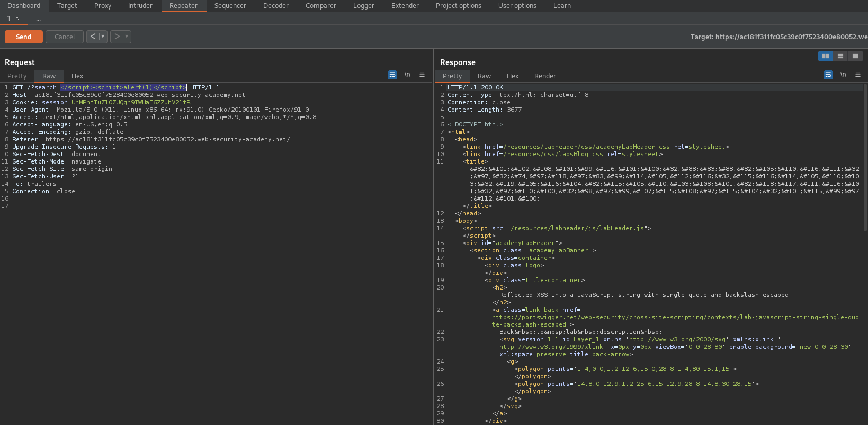Screen dimensions: 868x425
Task: Click the User-Agent header line
Action: point(160,110)
